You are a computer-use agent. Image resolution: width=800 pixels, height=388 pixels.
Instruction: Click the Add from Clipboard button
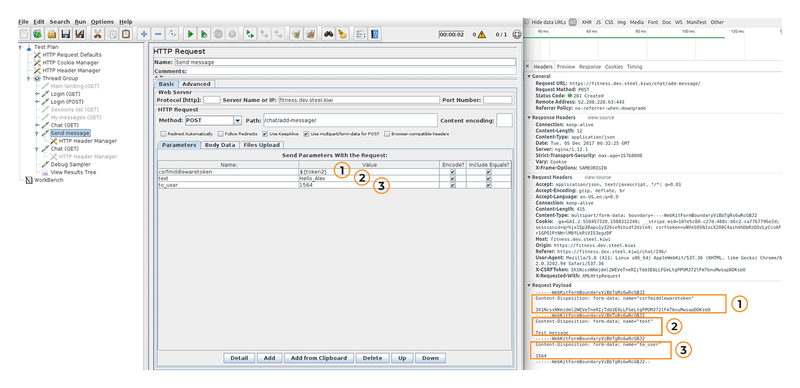pyautogui.click(x=319, y=358)
